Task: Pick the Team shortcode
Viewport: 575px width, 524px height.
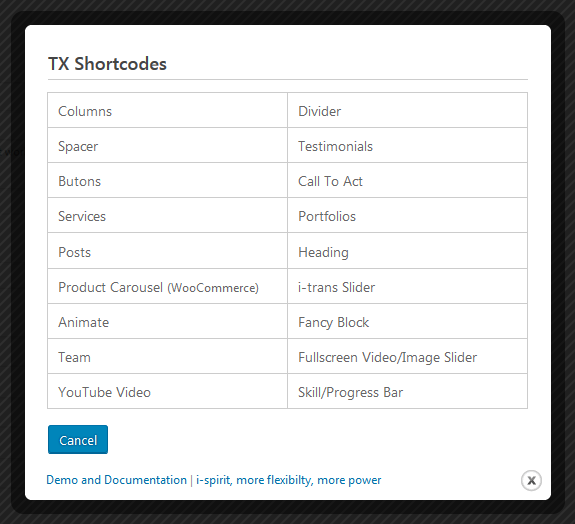Action: click(x=167, y=356)
